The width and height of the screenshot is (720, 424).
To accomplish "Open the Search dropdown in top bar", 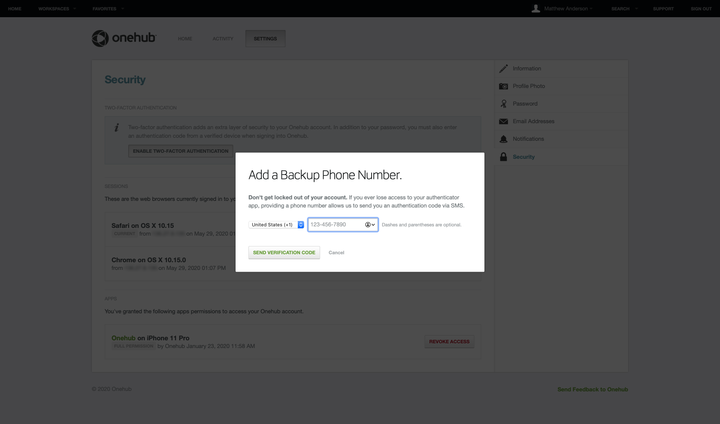I will (x=624, y=8).
